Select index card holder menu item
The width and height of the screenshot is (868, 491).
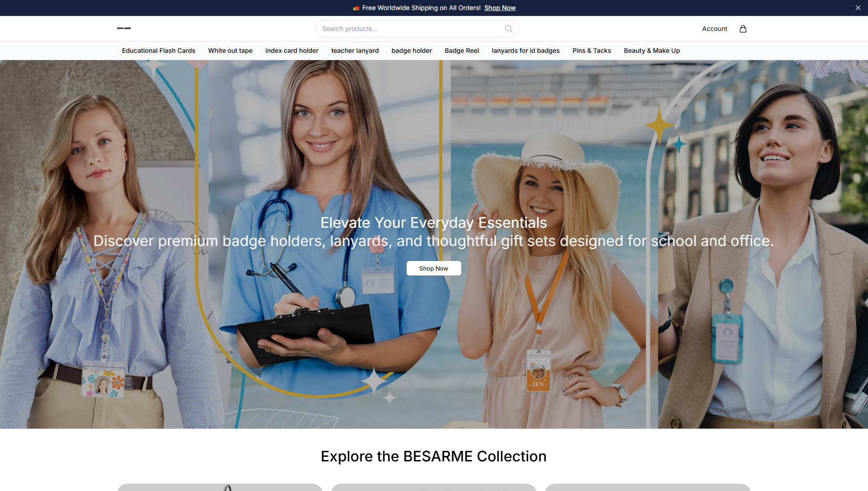(292, 51)
